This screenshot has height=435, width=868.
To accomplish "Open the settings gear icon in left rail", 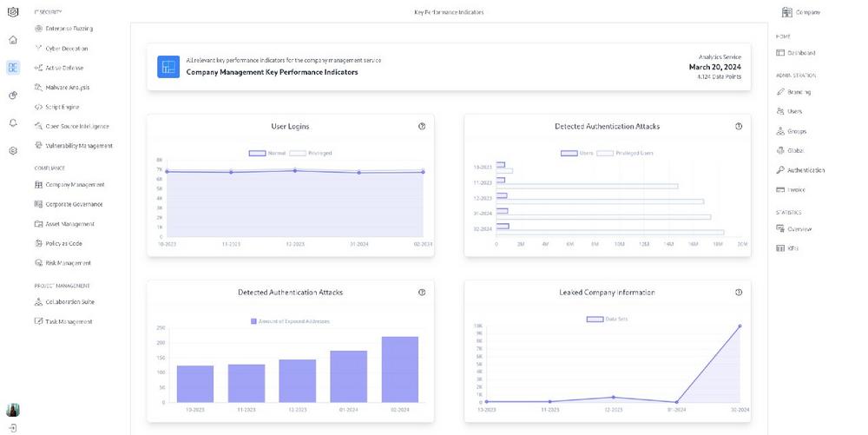I will click(12, 150).
